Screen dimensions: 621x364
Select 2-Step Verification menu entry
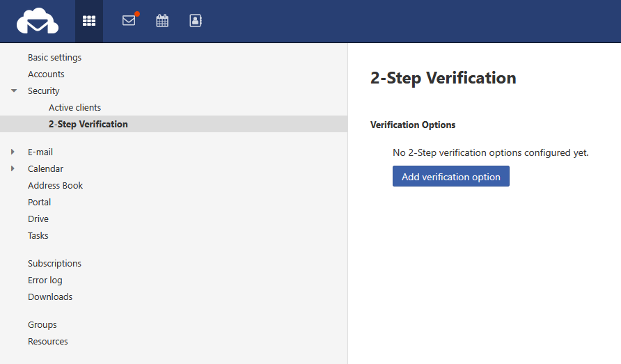[88, 125]
